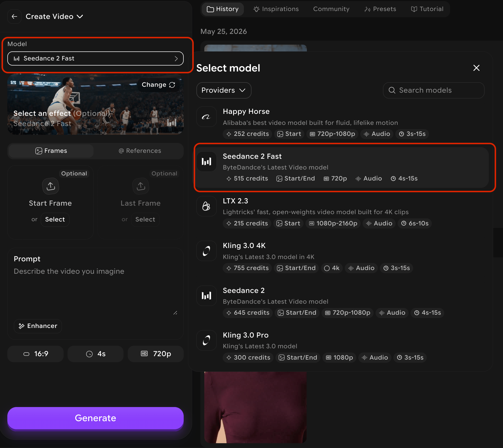The width and height of the screenshot is (503, 448).
Task: Switch to the Frames tab
Action: coord(51,151)
